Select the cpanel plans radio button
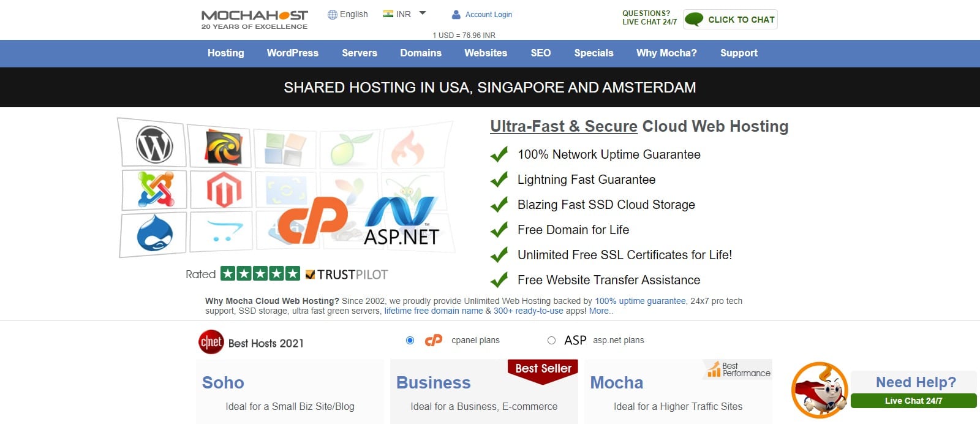Screen dimensions: 980x424 (x=410, y=340)
